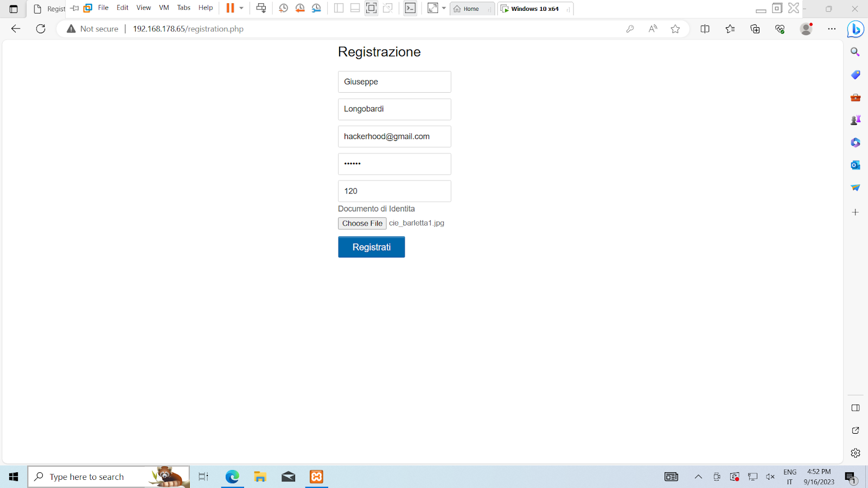Open the VMware View menu

(x=144, y=8)
